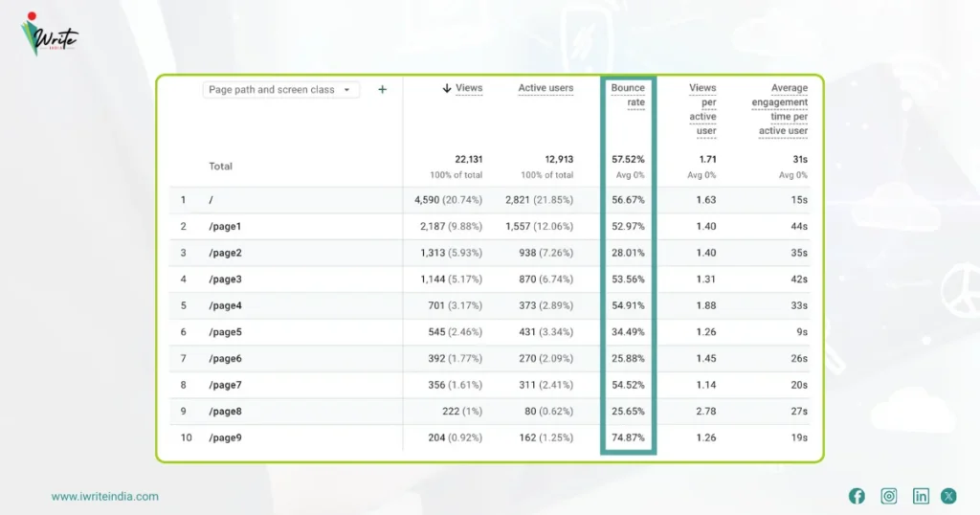Click the 44s engagement time cell
The height and width of the screenshot is (515, 980).
click(799, 226)
